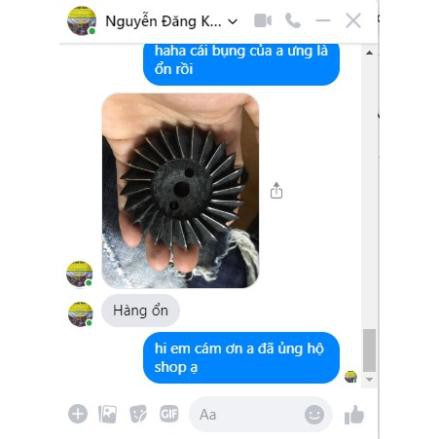439x439 pixels.
Task: Open Nguyễn Đăng K conversation name menu
Action: [163, 22]
